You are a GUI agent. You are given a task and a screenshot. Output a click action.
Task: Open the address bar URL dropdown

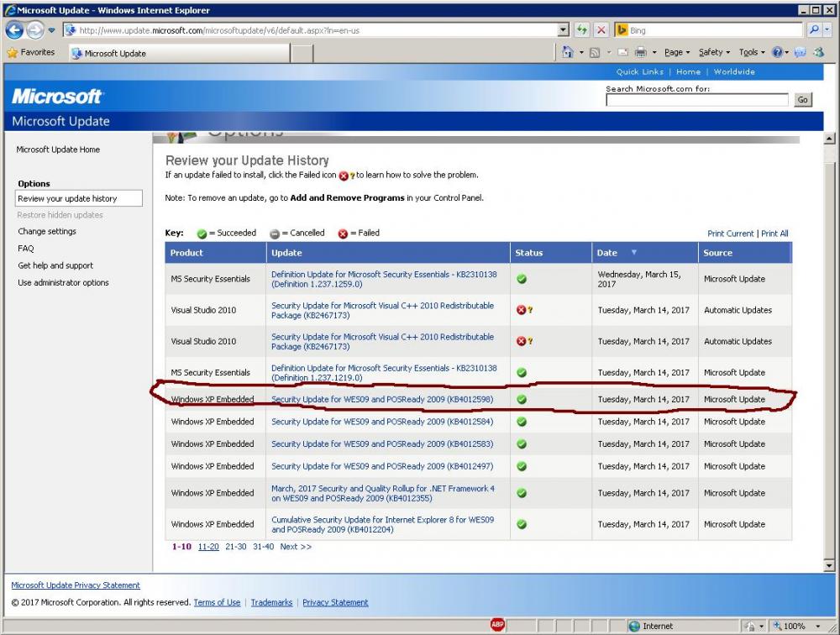564,30
